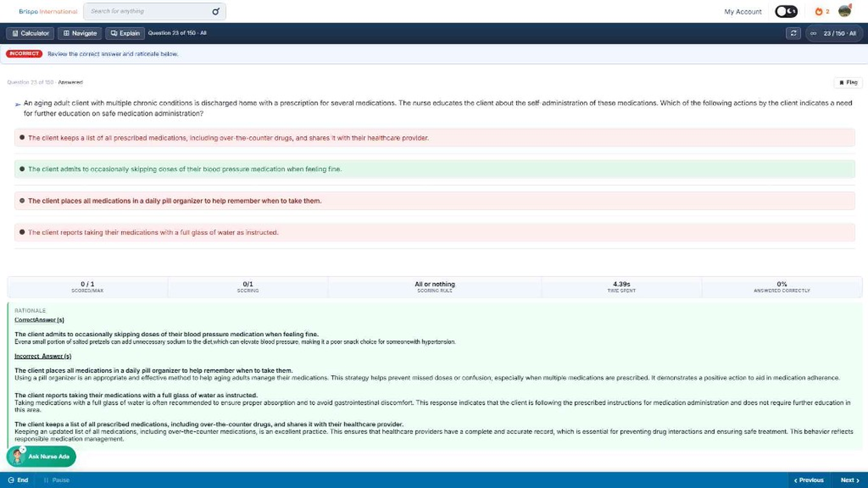Select option about skipping blood pressure doses
This screenshot has width=868, height=488.
[434, 169]
